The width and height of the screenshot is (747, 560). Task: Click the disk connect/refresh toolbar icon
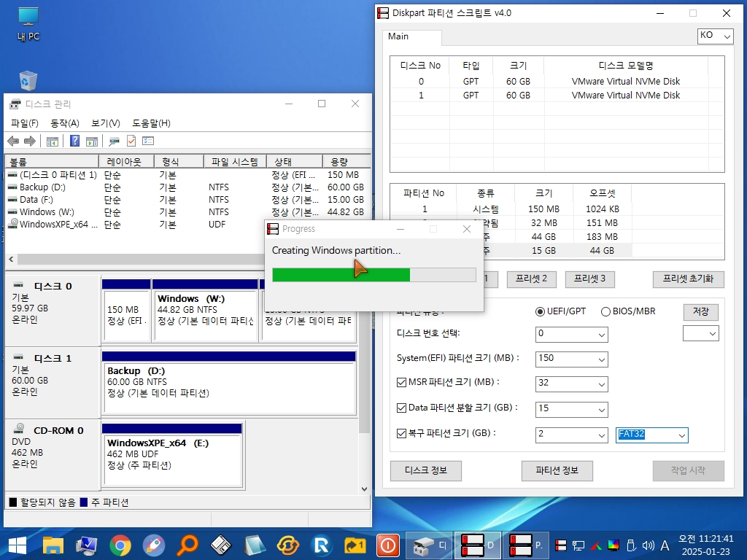pyautogui.click(x=114, y=141)
